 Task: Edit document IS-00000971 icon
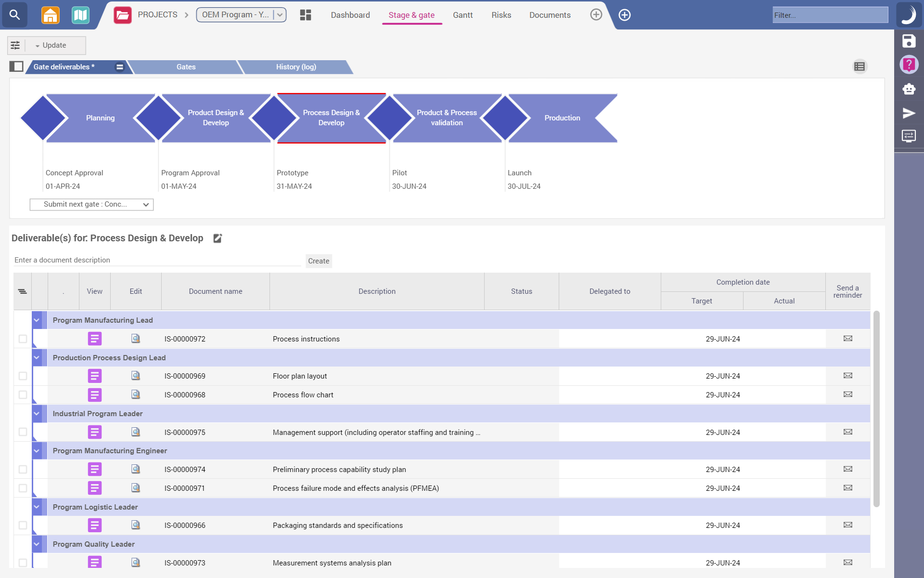(136, 488)
